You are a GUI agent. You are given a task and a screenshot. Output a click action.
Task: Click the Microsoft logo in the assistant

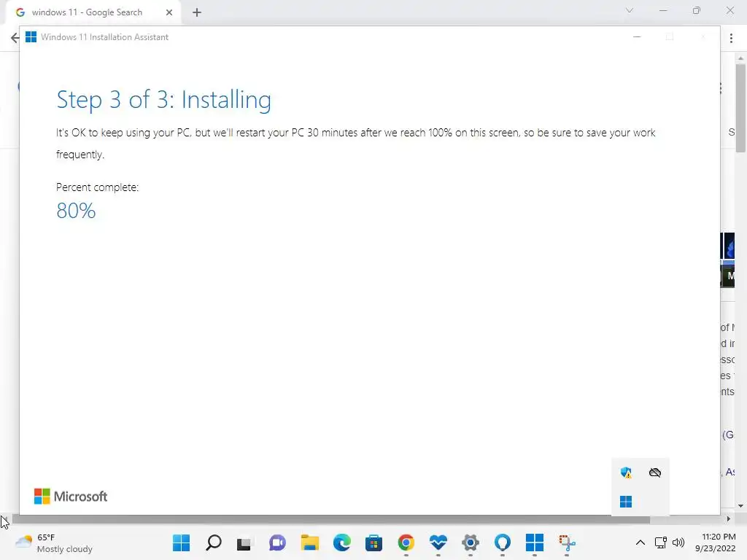click(71, 496)
